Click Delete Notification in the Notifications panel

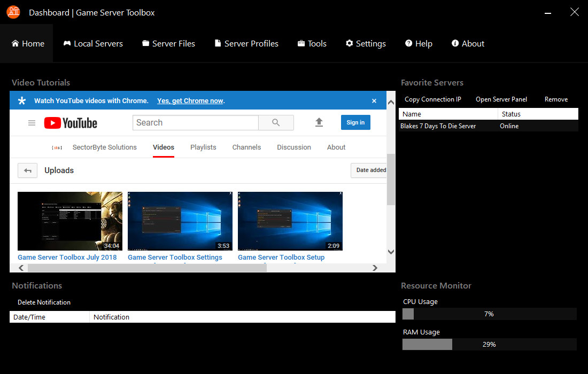tap(44, 302)
